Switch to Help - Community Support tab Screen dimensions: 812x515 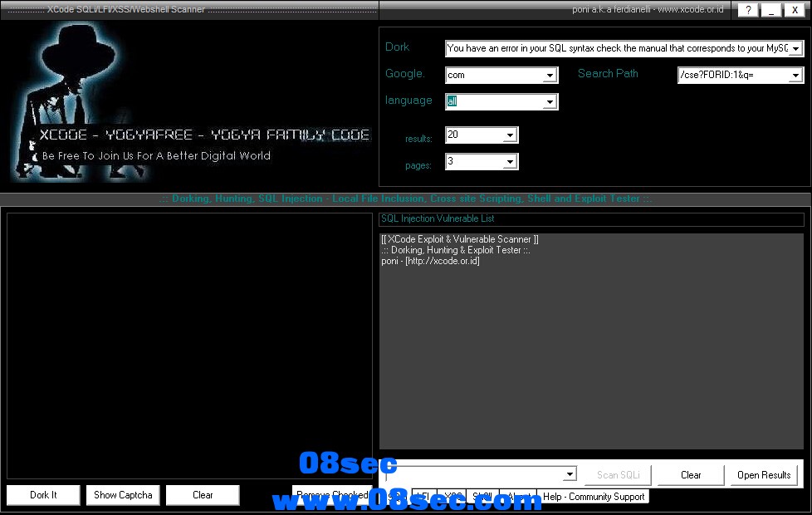pyautogui.click(x=593, y=497)
